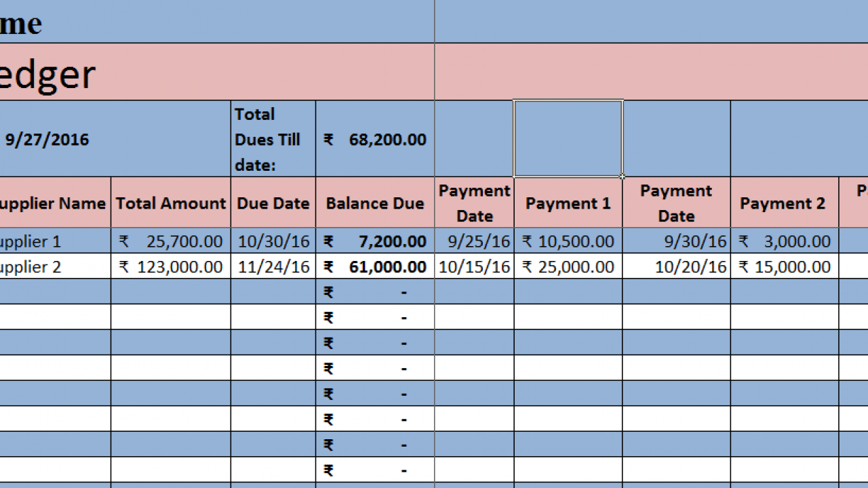Select the 9/27/2016 date cell

click(x=115, y=139)
